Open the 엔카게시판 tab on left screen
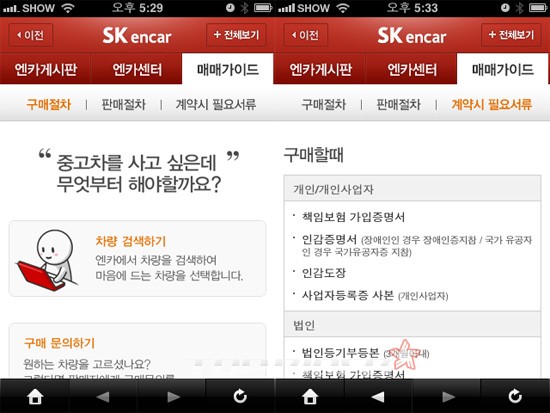Image resolution: width=550 pixels, height=413 pixels. point(46,69)
